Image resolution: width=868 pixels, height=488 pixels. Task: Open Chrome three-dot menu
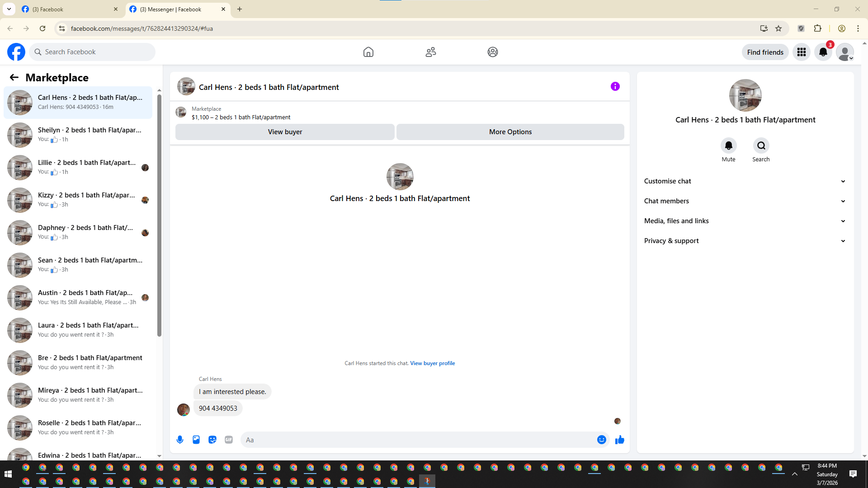[x=858, y=28]
